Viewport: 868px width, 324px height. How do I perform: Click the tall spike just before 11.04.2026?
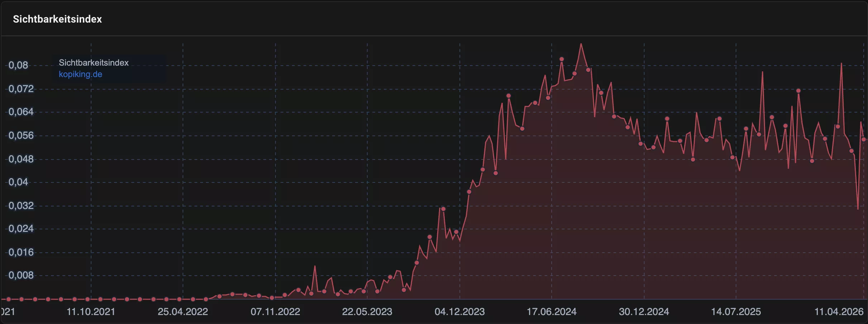pos(841,63)
